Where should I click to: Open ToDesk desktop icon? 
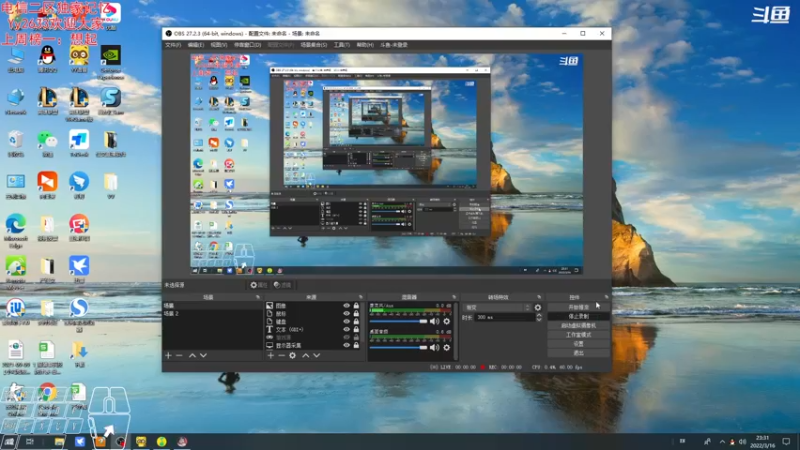coord(79,144)
